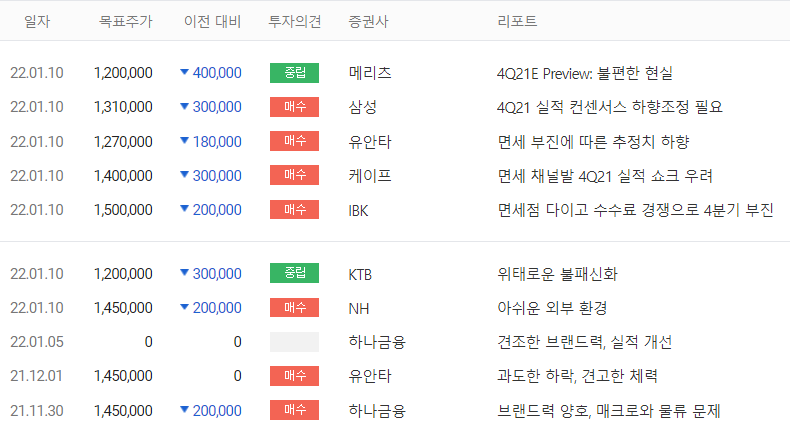Click date 22.01.10 in the KTB row
Image resolution: width=790 pixels, height=428 pixels.
tap(37, 274)
